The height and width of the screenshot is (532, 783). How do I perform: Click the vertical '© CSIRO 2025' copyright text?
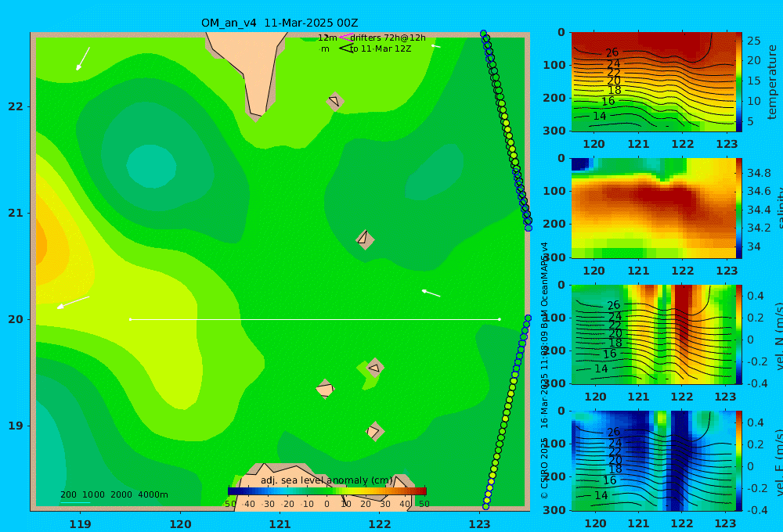tap(544, 469)
